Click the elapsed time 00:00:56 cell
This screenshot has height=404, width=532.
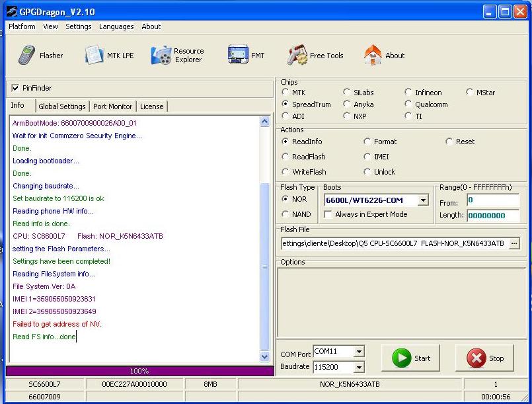click(x=496, y=397)
